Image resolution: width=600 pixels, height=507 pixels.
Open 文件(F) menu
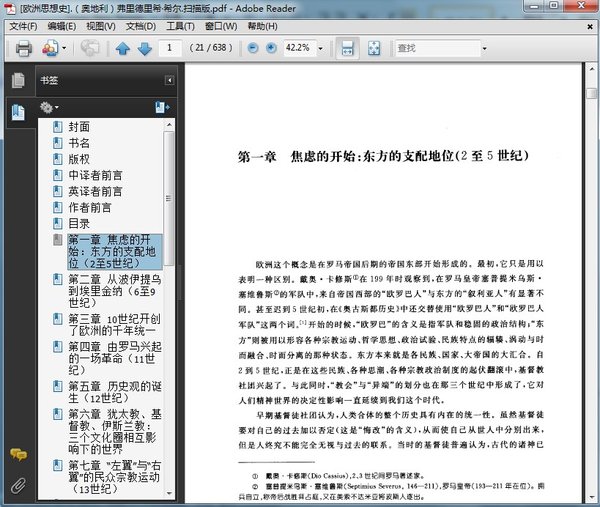[x=23, y=26]
